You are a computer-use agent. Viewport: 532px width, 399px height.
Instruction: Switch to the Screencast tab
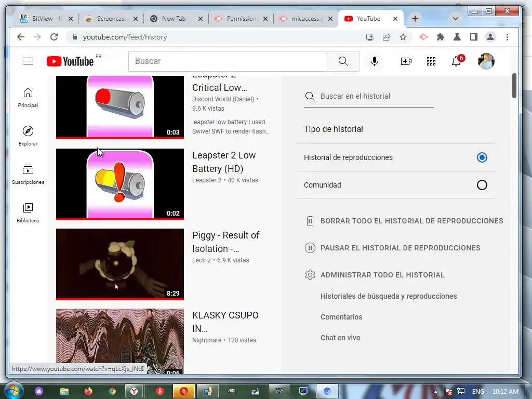point(111,19)
